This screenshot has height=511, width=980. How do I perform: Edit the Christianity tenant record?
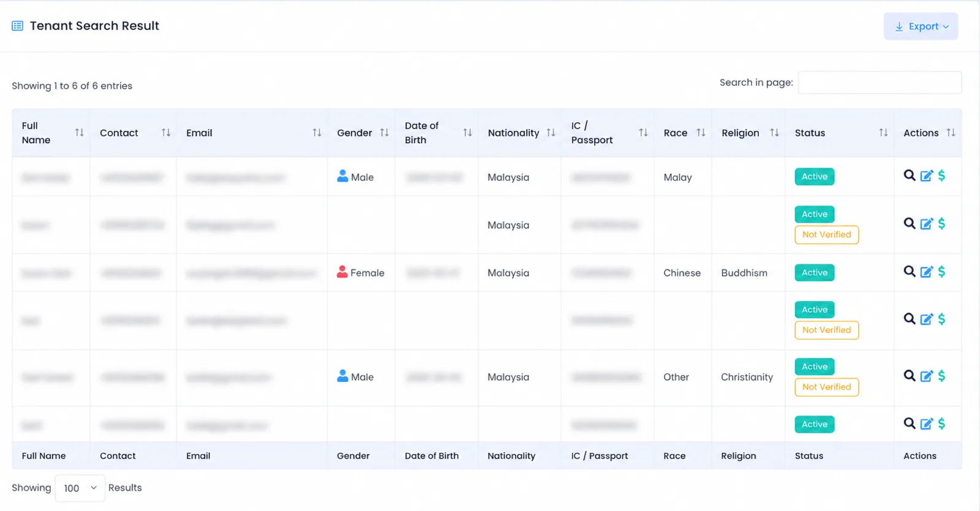(927, 376)
